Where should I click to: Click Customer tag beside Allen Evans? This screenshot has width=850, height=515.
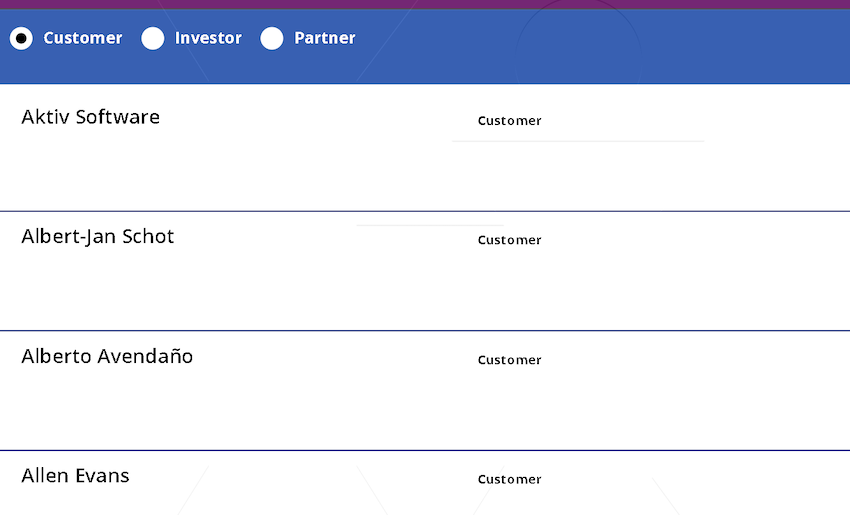(510, 479)
